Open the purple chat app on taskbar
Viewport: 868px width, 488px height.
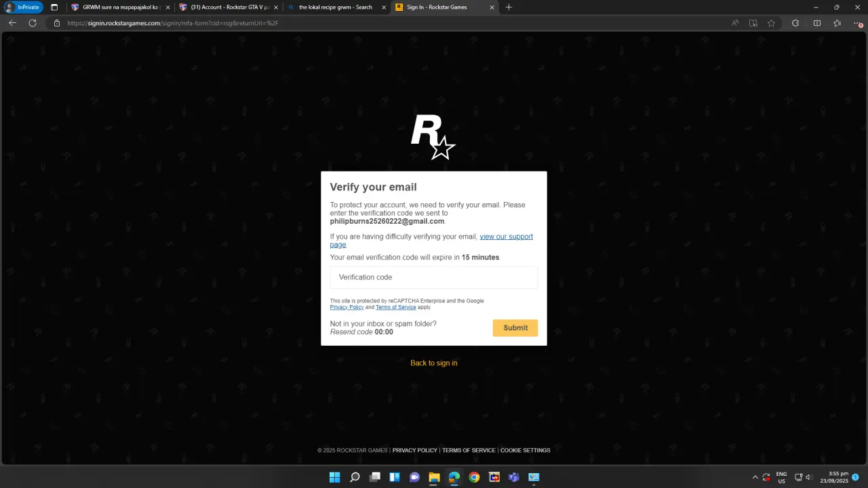414,477
